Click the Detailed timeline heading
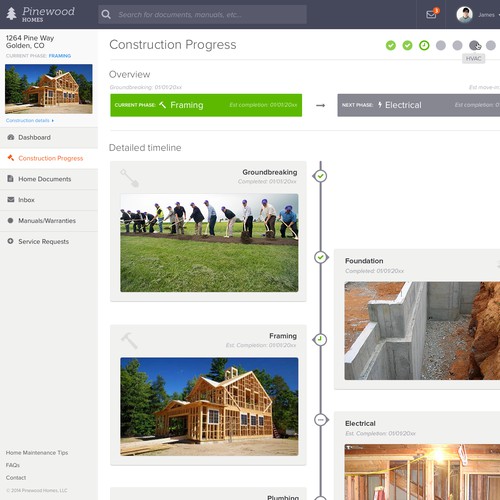This screenshot has height=500, width=500. [145, 148]
